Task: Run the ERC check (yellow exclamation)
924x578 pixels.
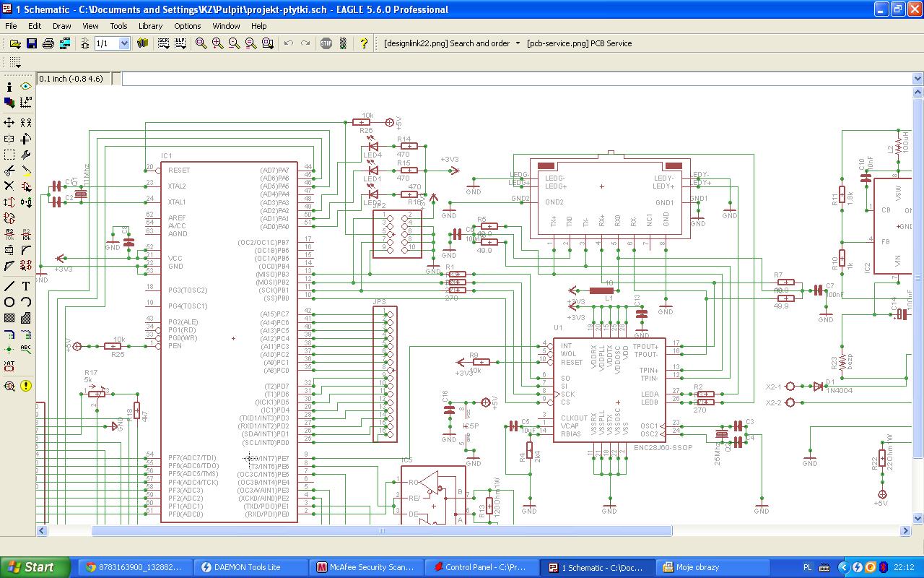Action: (x=26, y=386)
